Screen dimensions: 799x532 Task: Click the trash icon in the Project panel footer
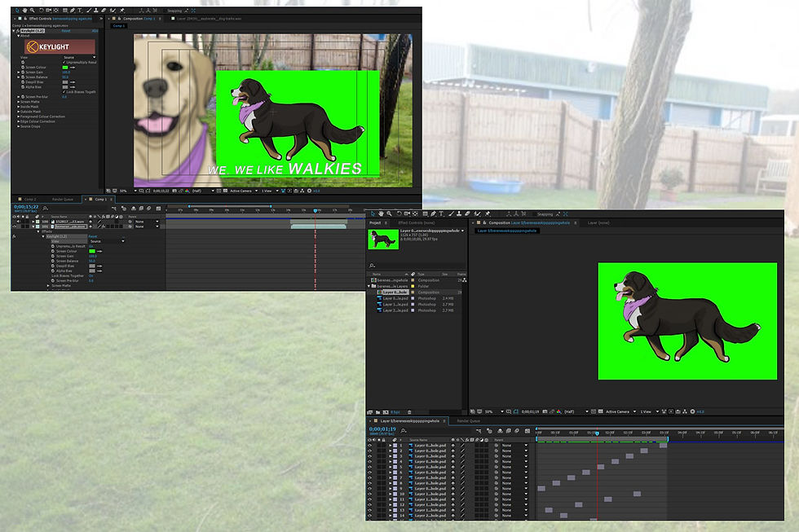pyautogui.click(x=409, y=412)
